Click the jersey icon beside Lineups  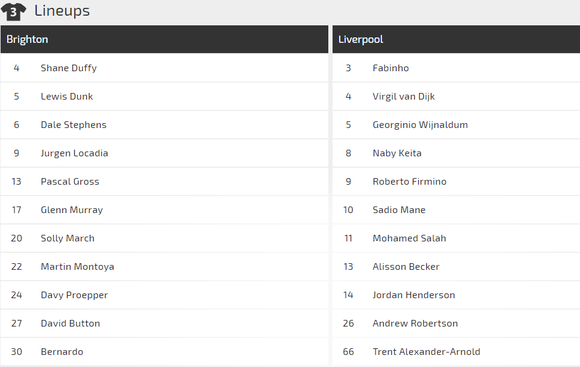[14, 12]
